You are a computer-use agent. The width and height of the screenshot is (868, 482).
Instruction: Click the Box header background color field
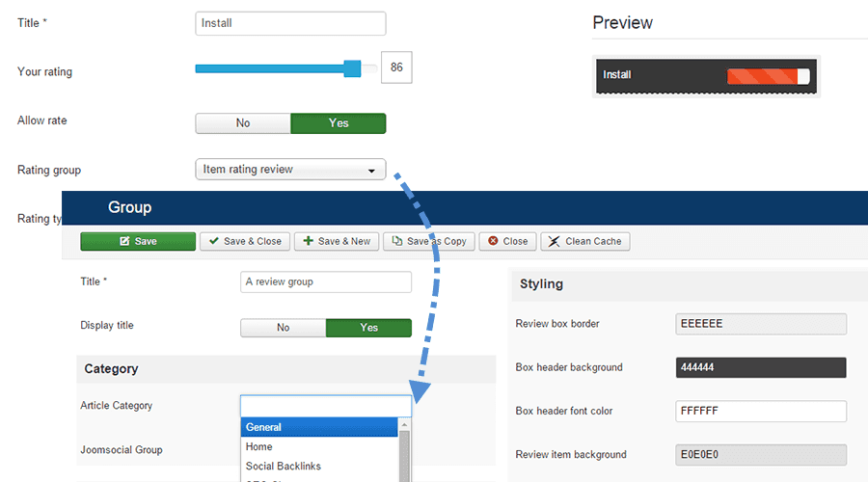[x=761, y=368]
